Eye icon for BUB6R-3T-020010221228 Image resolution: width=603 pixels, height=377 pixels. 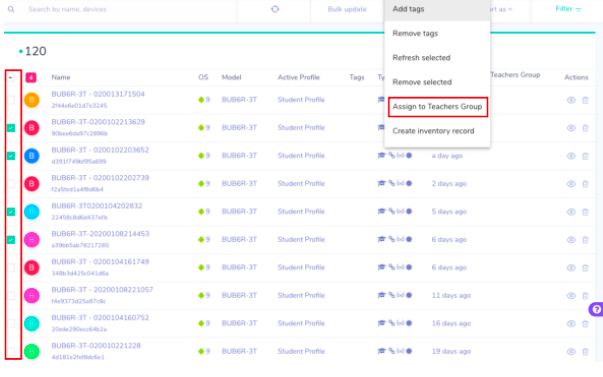pos(571,352)
